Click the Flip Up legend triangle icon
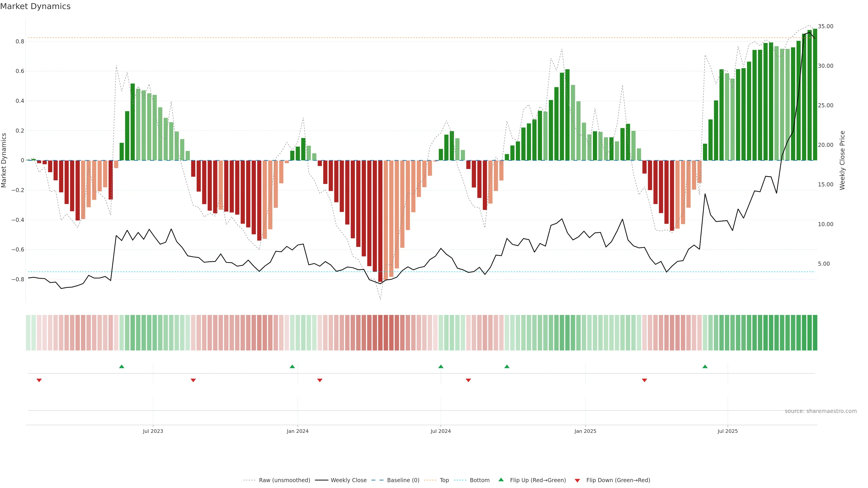The height and width of the screenshot is (488, 868). (x=501, y=480)
